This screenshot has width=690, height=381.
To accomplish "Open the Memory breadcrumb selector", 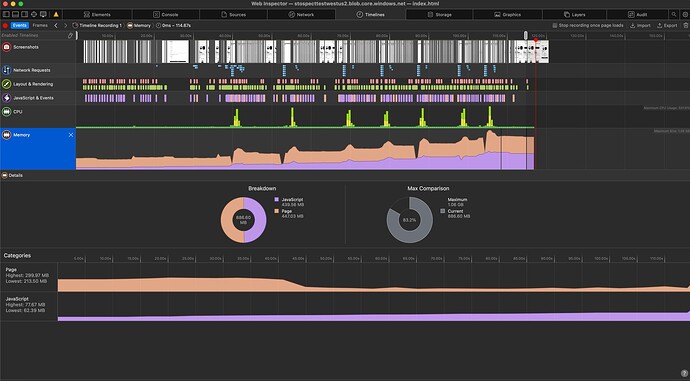I will (x=139, y=26).
